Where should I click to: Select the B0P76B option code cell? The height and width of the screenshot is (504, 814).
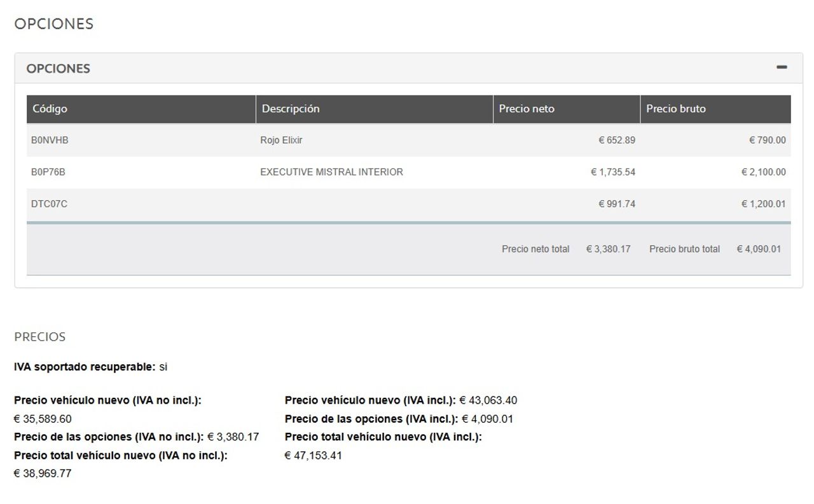tap(48, 172)
